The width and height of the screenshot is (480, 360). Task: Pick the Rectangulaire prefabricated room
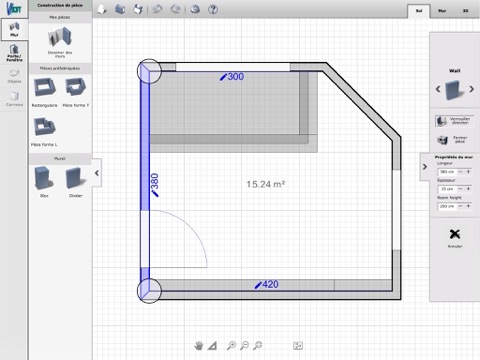coord(44,92)
